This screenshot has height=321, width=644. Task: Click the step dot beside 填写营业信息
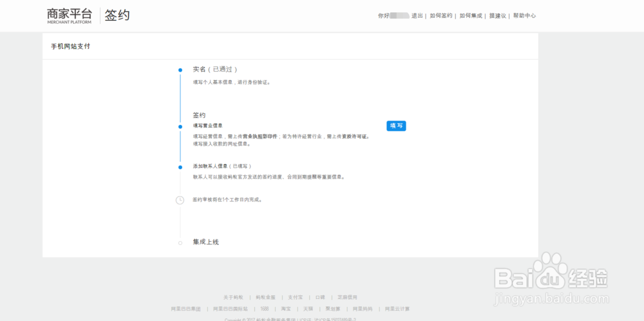coord(180,126)
